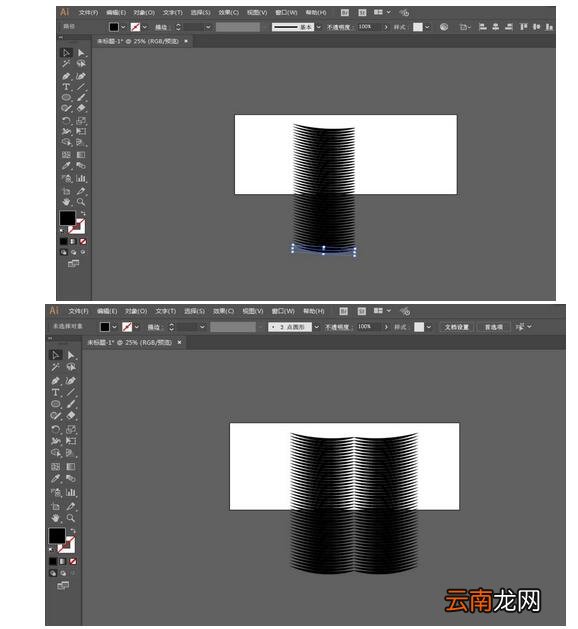Select Line Segment tool in upper window

(81, 87)
